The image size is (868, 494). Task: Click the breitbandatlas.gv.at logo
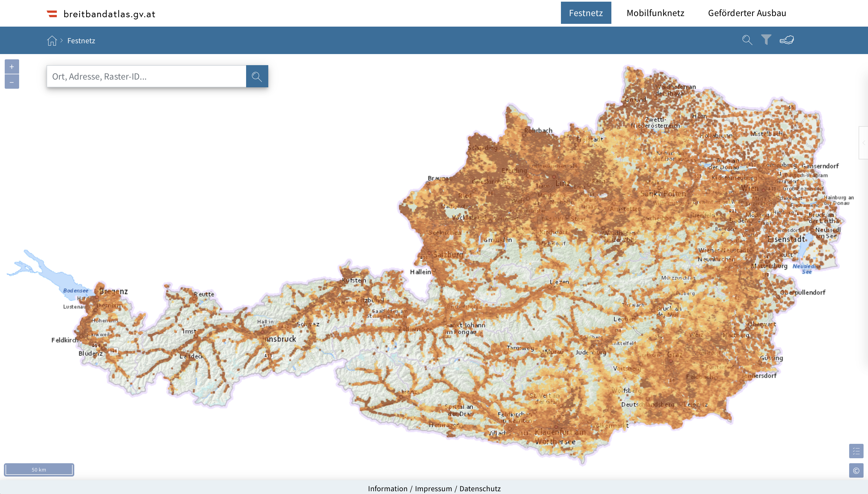pos(101,14)
